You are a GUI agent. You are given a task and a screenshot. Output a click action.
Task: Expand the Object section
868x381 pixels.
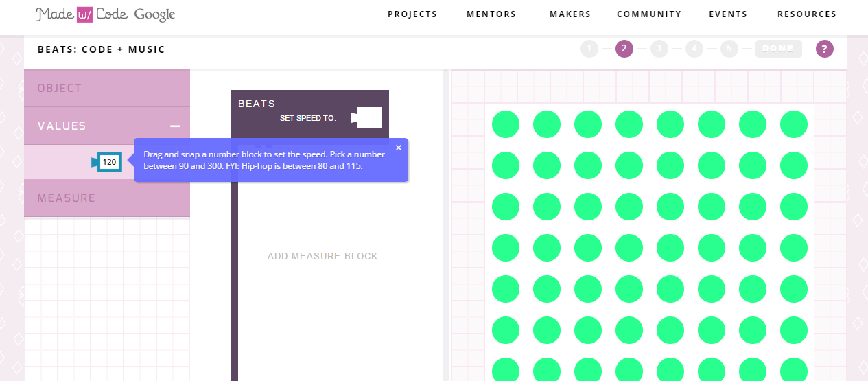point(106,89)
